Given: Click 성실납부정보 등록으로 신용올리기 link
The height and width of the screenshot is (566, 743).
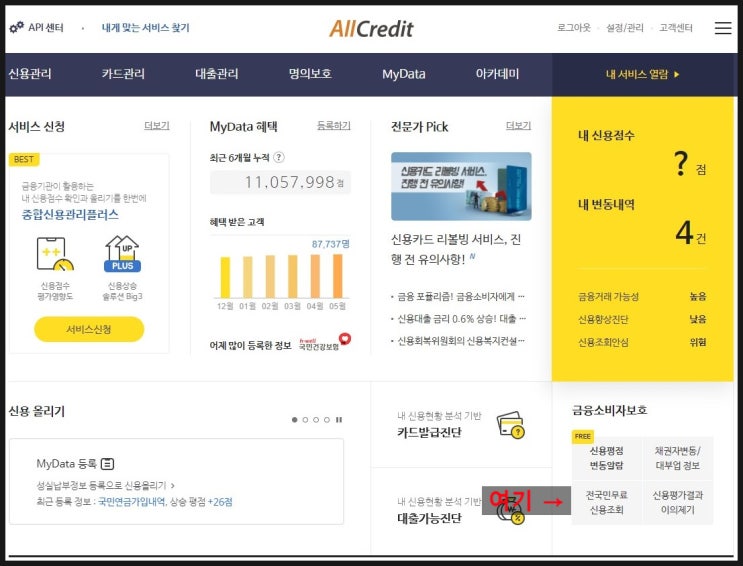Looking at the screenshot, I should click(x=105, y=485).
